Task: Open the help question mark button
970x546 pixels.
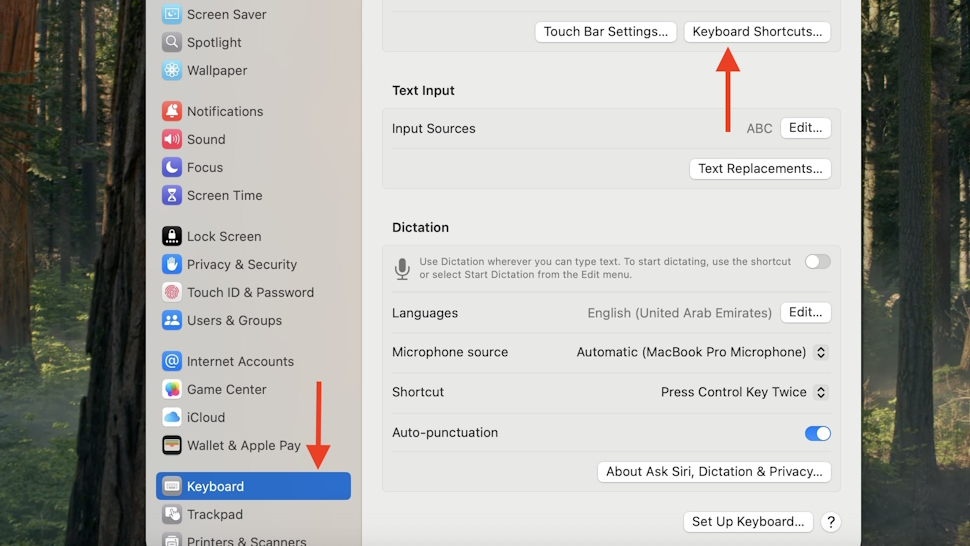Action: point(830,522)
